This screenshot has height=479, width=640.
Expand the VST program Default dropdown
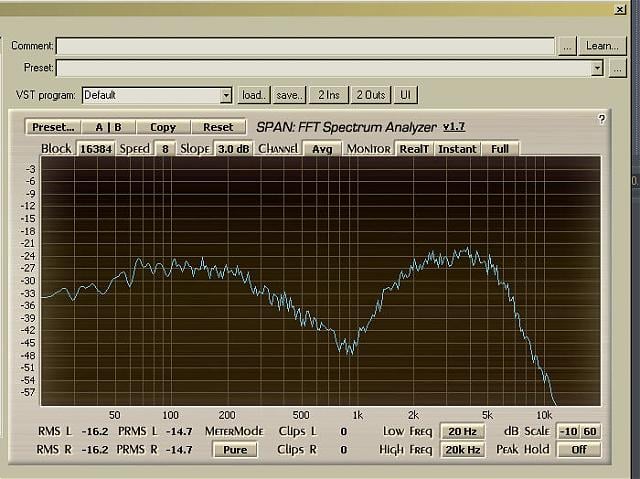pyautogui.click(x=226, y=95)
